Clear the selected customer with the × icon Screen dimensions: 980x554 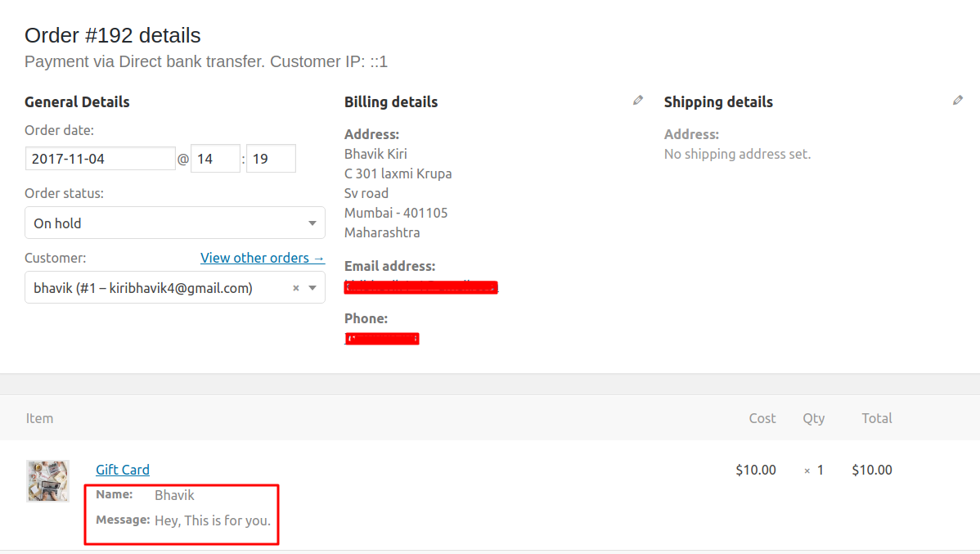point(295,287)
